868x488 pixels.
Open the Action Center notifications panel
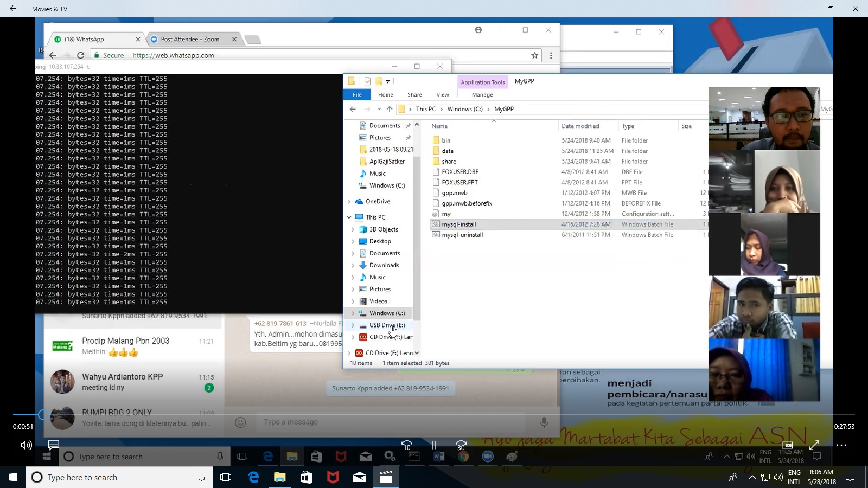pos(850,477)
